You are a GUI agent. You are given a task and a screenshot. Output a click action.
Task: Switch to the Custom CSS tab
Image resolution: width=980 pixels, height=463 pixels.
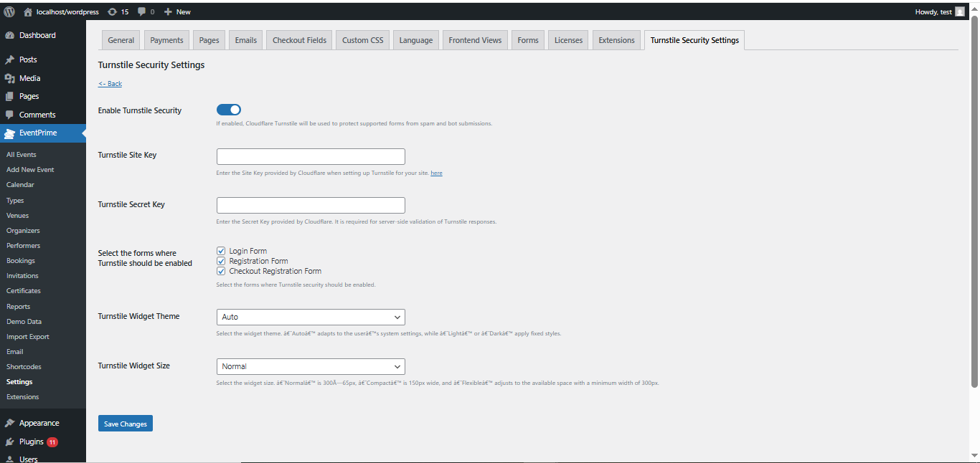point(362,40)
